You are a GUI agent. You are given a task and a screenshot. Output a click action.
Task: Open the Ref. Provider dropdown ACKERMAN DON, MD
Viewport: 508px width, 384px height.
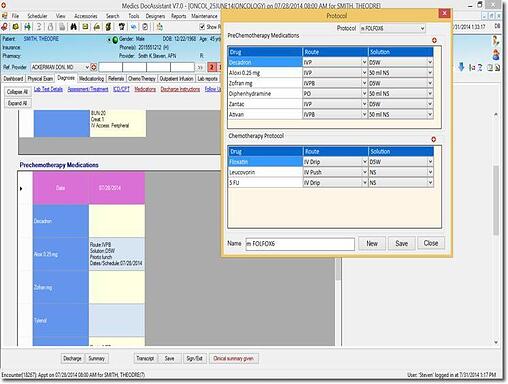click(x=60, y=67)
